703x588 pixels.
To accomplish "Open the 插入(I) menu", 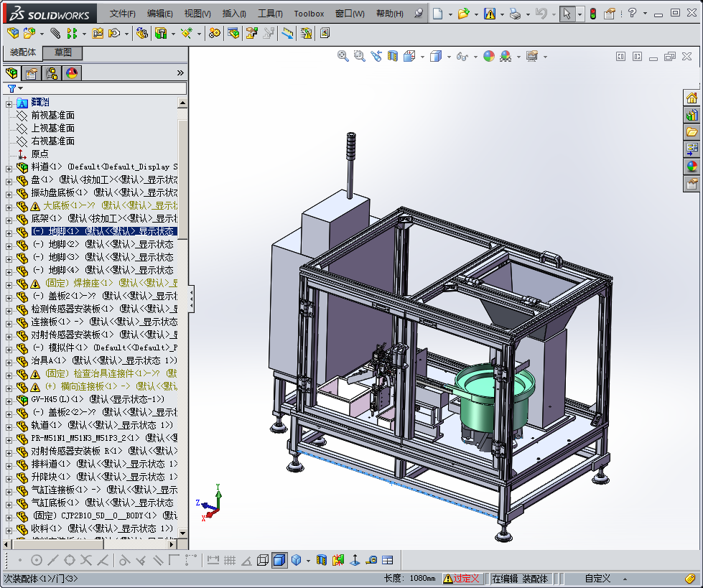I will coord(234,13).
